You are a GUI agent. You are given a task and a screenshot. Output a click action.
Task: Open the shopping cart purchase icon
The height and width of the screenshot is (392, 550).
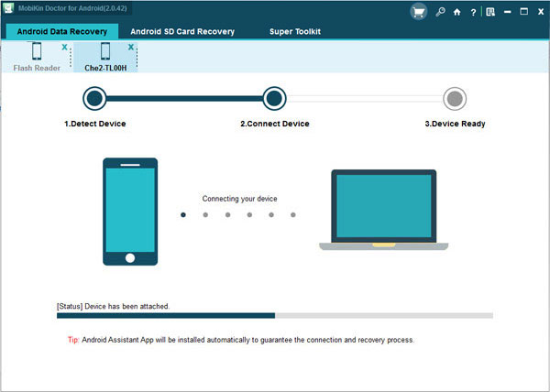(419, 12)
